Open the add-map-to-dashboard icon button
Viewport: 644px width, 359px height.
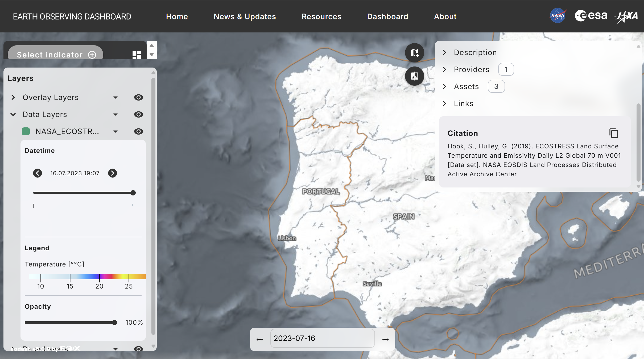(415, 53)
